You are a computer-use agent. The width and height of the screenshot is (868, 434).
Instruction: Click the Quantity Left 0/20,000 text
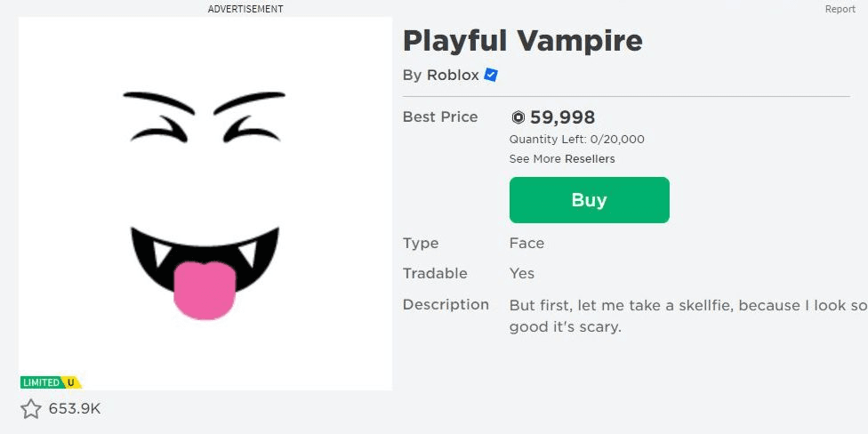point(577,140)
